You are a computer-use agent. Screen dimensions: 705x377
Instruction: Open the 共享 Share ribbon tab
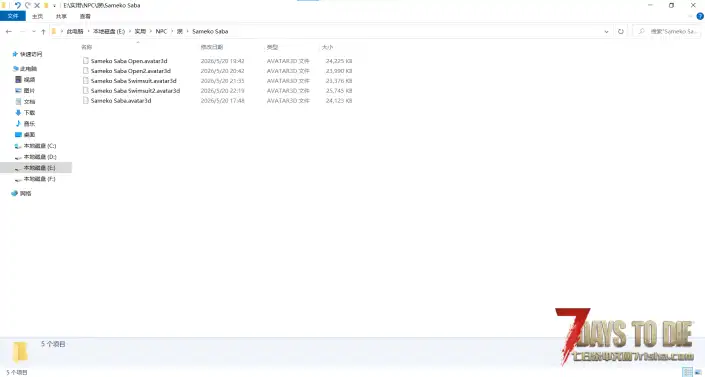pyautogui.click(x=61, y=16)
